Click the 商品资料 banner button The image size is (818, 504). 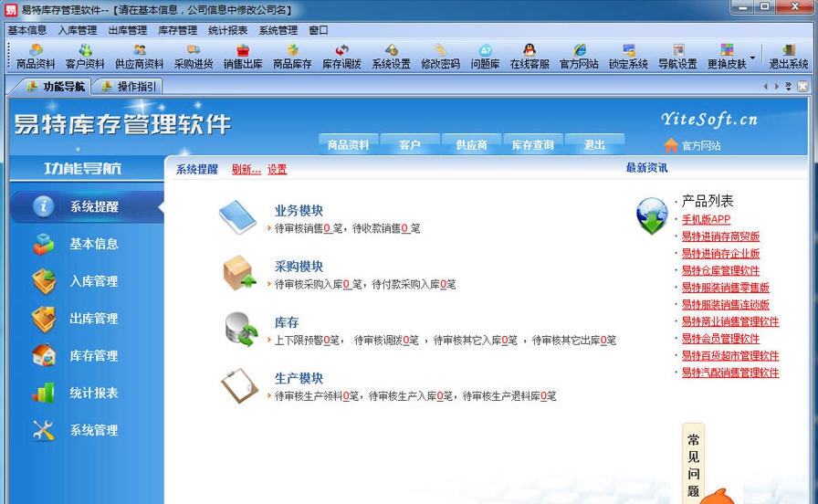(348, 144)
